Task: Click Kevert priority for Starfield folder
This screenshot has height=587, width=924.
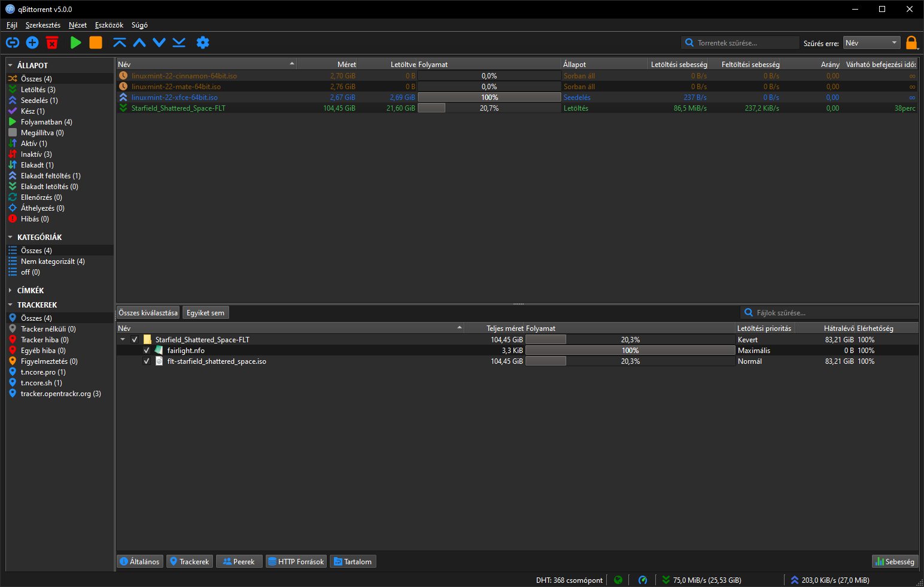Action: (747, 340)
